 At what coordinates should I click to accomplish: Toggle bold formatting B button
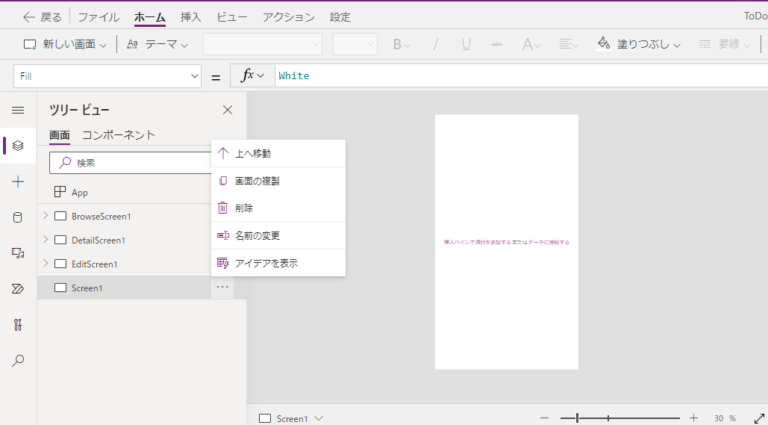point(402,45)
